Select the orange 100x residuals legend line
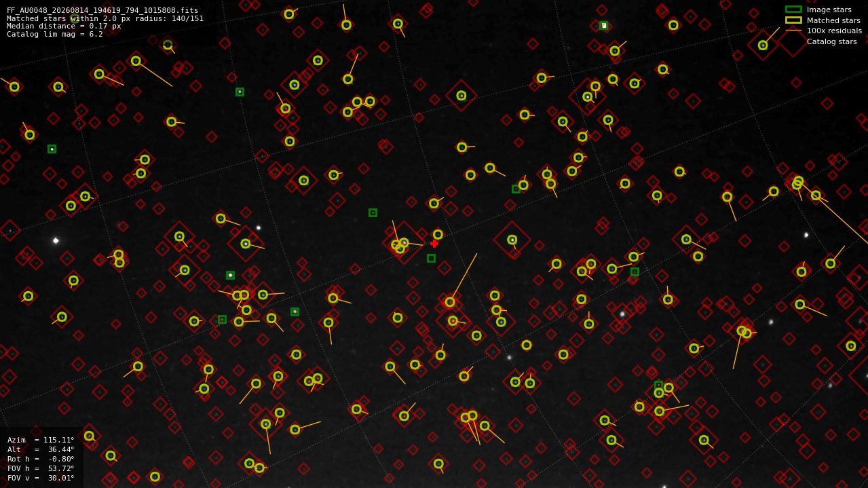Image resolution: width=868 pixels, height=488 pixels. pos(793,31)
